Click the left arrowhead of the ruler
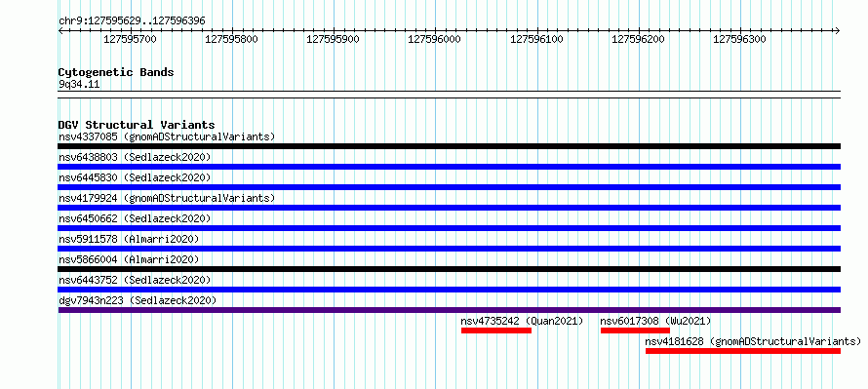The height and width of the screenshot is (389, 868). click(60, 30)
